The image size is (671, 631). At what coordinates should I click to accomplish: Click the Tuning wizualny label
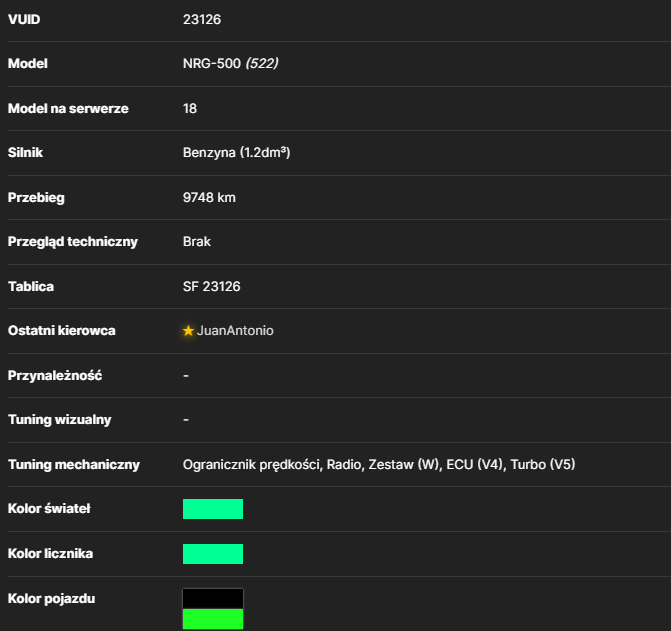59,420
